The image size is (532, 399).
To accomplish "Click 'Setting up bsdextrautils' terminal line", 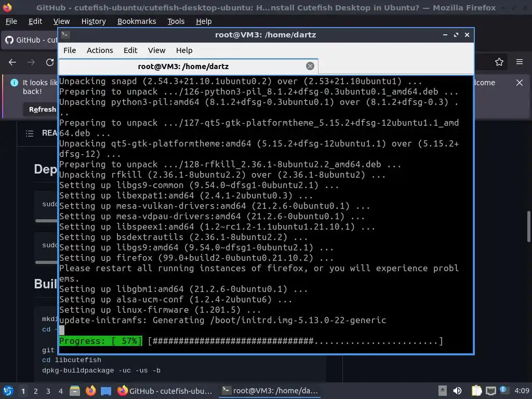I will (x=183, y=237).
